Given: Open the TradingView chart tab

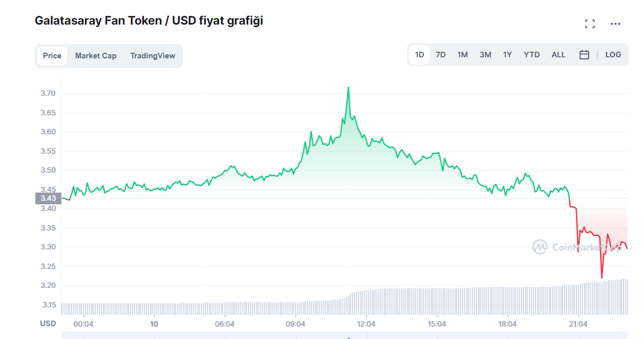Looking at the screenshot, I should (x=153, y=56).
